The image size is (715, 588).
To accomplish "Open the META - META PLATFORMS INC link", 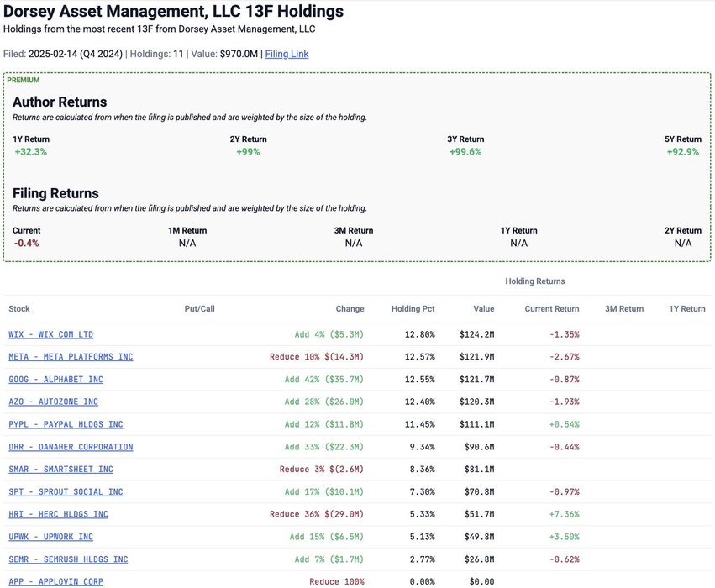I will coord(71,356).
